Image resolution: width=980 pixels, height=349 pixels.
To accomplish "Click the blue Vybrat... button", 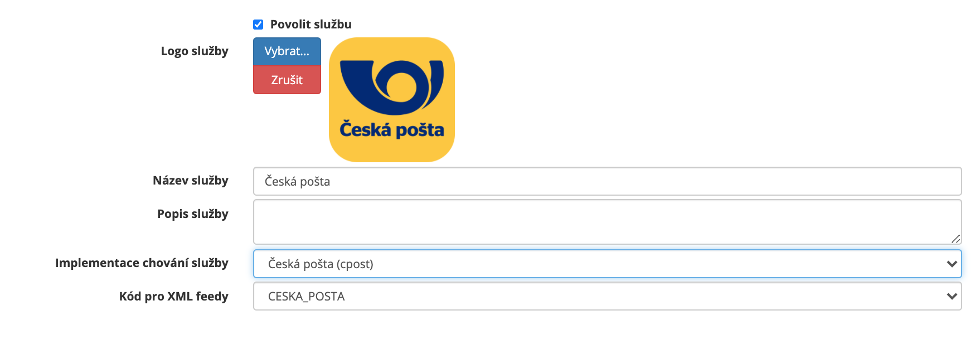I will 287,51.
